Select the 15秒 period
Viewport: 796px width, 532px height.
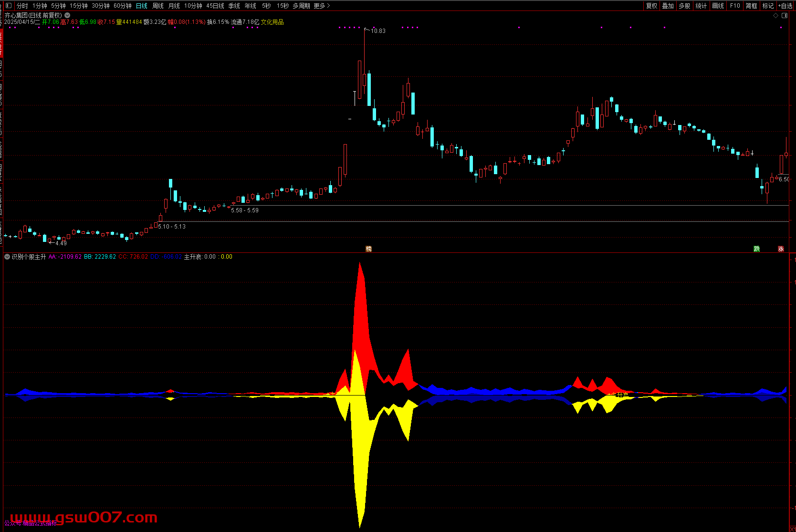point(283,6)
